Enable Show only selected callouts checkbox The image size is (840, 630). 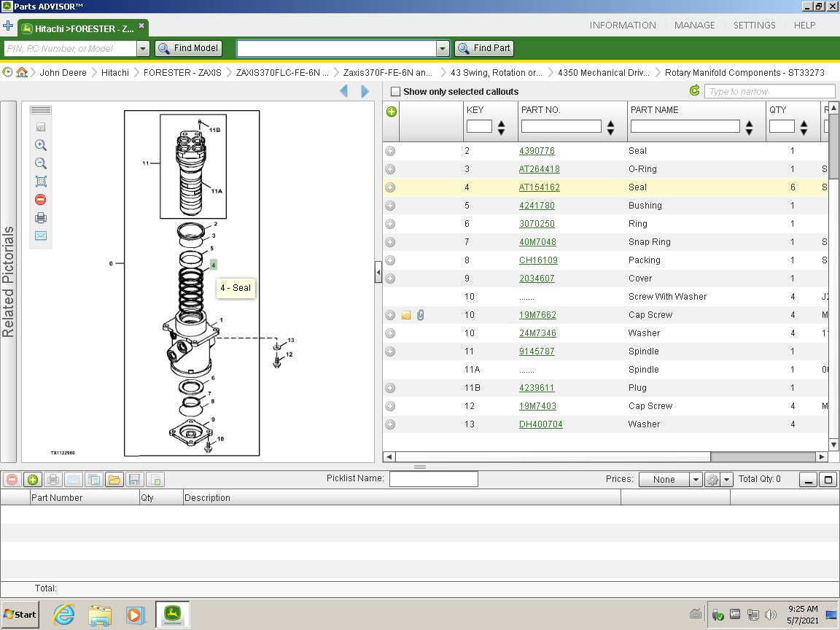(x=395, y=92)
